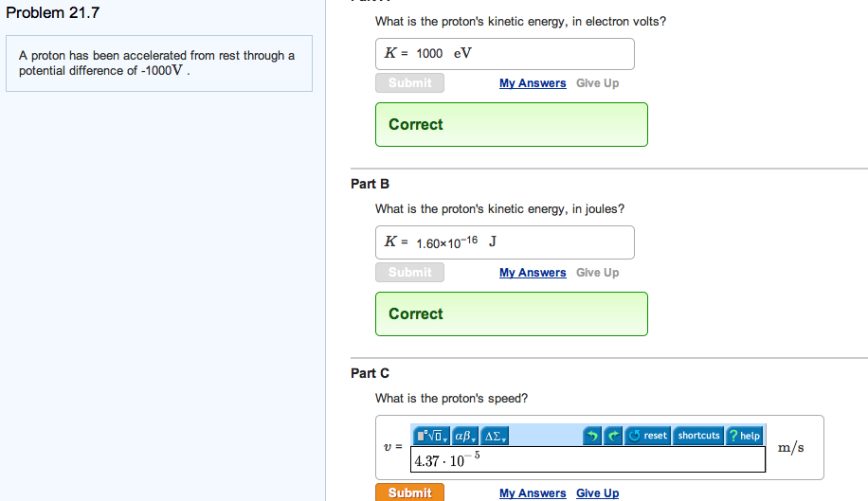Open My Answers for the electron volts question

[x=533, y=83]
